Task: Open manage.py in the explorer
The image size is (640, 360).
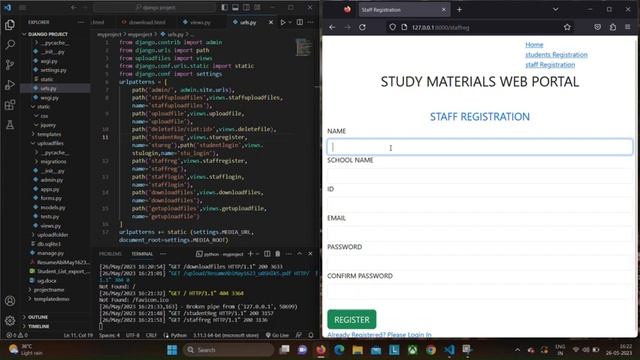Action: click(x=49, y=253)
